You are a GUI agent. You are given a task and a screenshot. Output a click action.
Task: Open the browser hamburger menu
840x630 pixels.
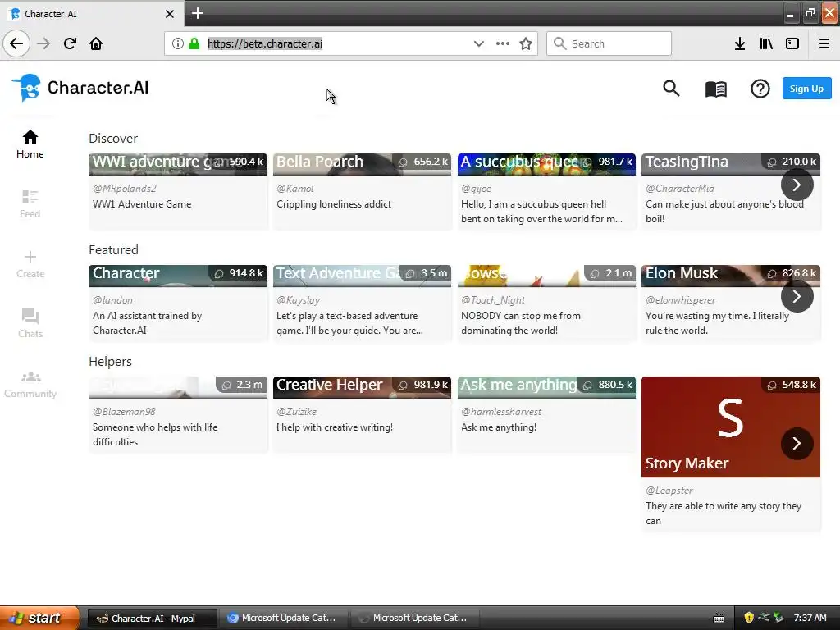[x=824, y=43]
